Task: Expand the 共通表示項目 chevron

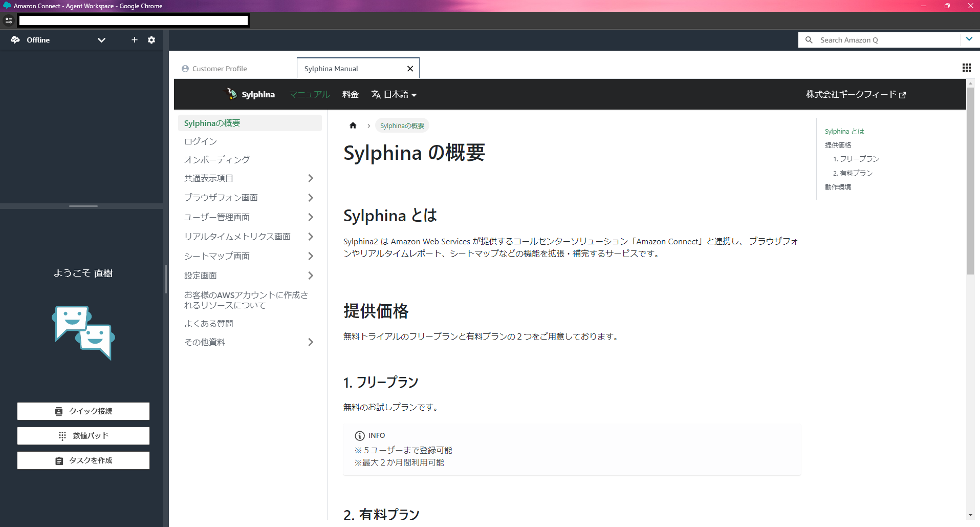Action: click(x=311, y=178)
